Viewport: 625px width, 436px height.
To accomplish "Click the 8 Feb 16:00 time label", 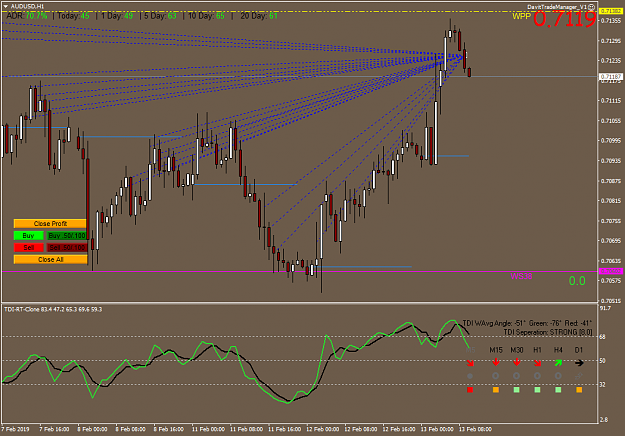I will pyautogui.click(x=169, y=429).
